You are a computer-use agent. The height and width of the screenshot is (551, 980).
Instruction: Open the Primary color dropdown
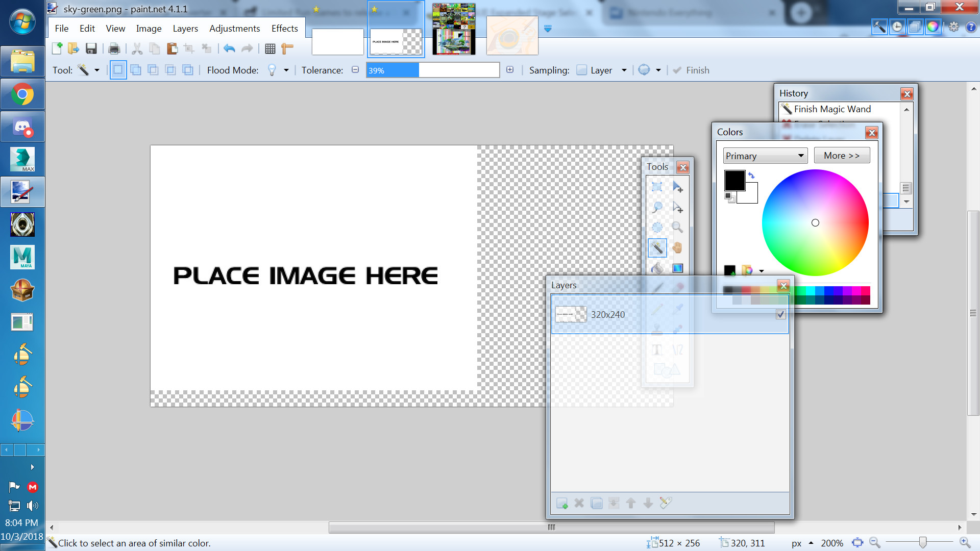point(765,156)
